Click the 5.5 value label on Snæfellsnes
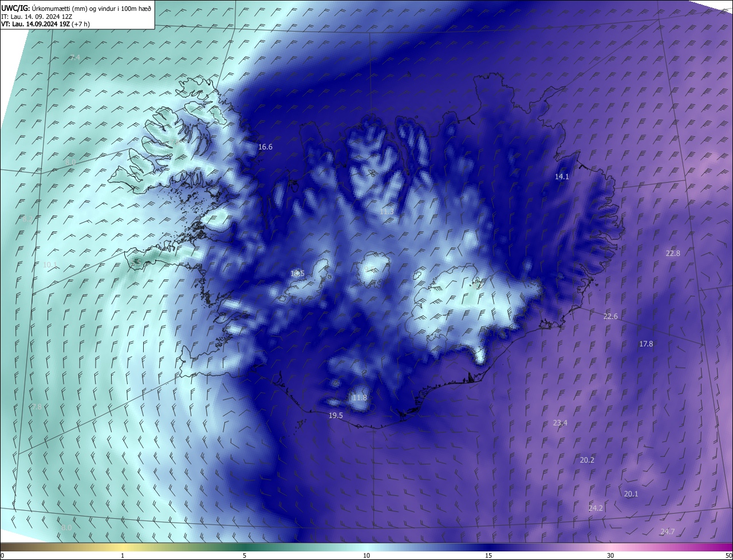This screenshot has width=733, height=560. 136,262
